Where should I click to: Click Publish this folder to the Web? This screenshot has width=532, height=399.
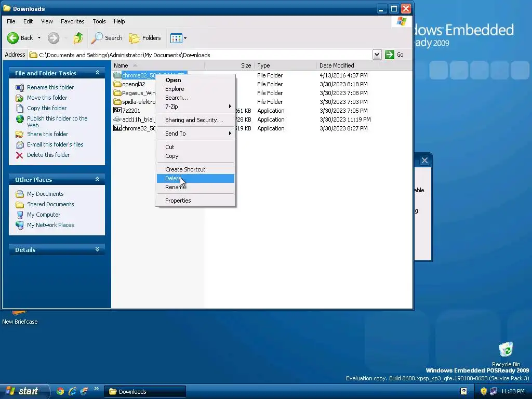coord(57,122)
